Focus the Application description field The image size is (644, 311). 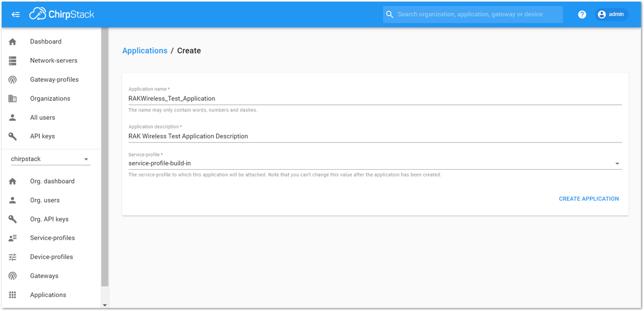[x=375, y=136]
